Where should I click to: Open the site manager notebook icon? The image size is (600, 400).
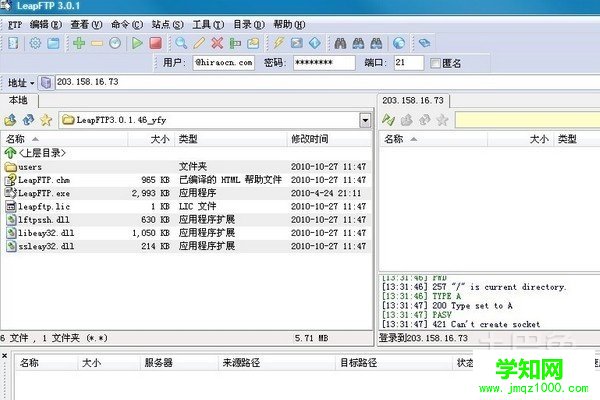[13, 43]
